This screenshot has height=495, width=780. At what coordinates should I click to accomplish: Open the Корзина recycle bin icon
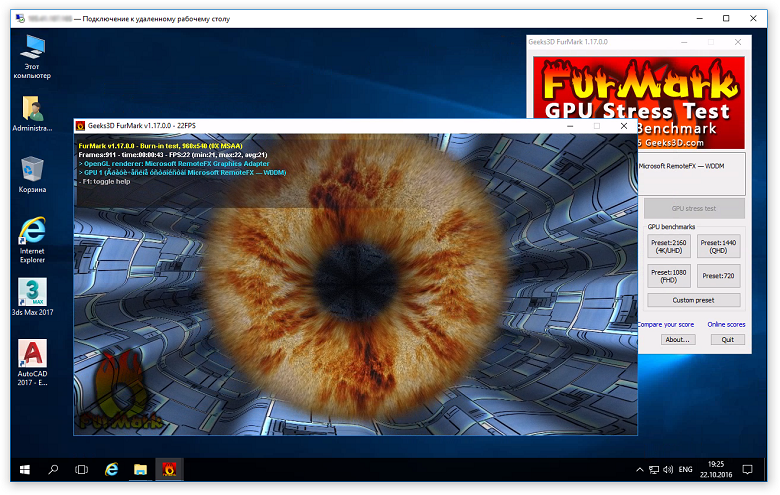(32, 174)
